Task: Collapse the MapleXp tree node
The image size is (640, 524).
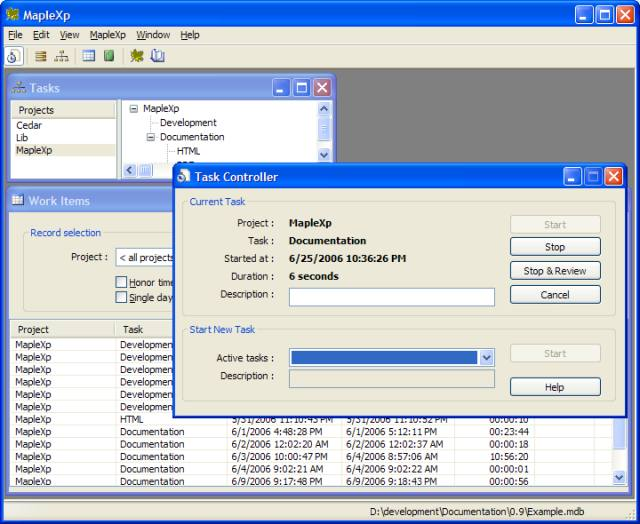Action: click(134, 109)
